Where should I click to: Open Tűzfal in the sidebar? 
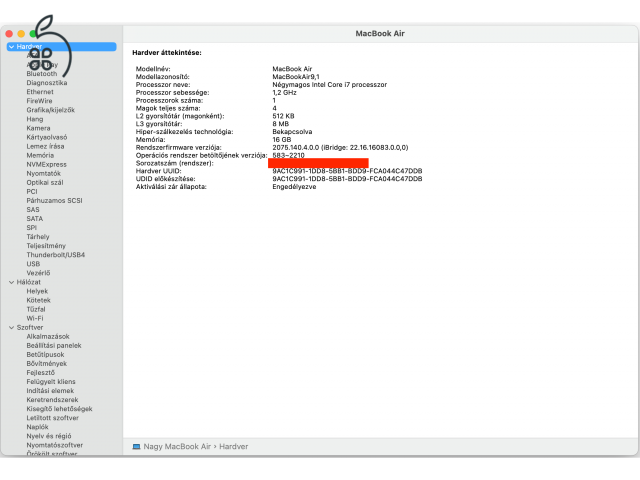point(36,309)
